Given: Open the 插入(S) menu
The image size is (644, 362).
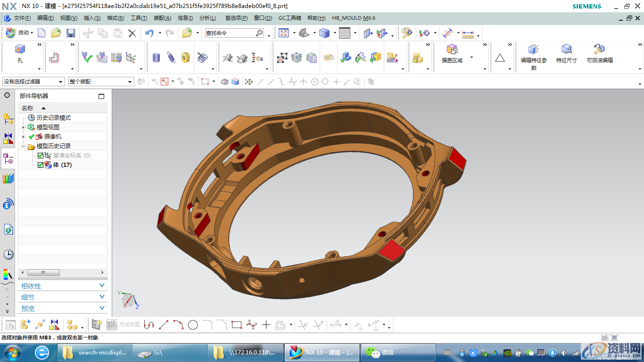Looking at the screenshot, I should (x=92, y=18).
